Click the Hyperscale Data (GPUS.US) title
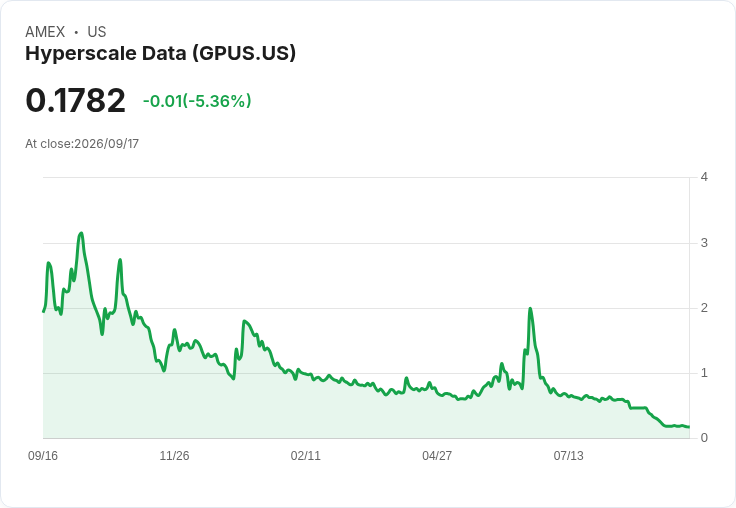This screenshot has height=508, width=736. coord(161,54)
